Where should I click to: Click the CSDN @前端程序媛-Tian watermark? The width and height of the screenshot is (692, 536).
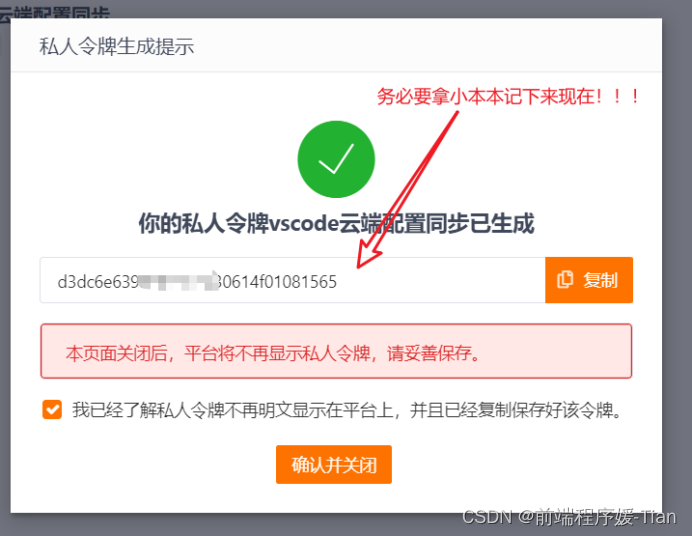(569, 517)
